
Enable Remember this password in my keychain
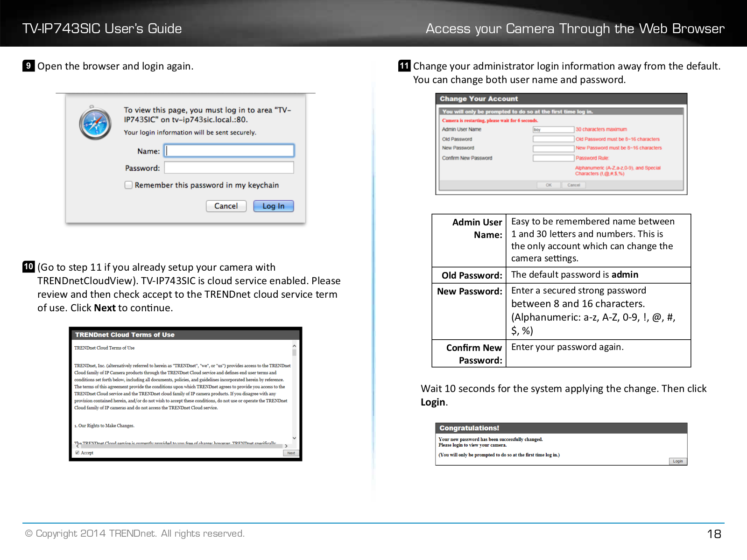[x=128, y=185]
